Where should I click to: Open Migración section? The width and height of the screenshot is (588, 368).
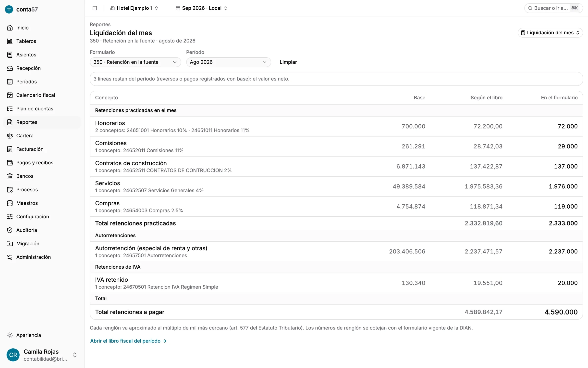click(42, 244)
